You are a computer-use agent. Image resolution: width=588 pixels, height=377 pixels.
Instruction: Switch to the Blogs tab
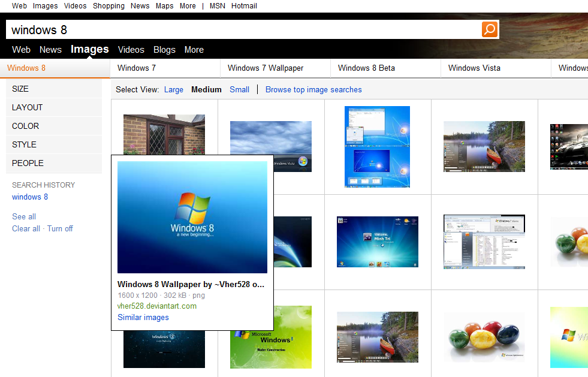(164, 50)
